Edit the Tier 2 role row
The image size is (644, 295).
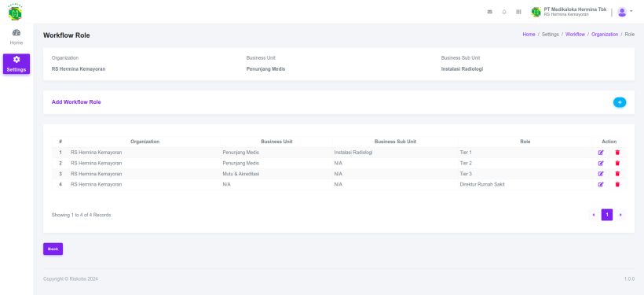tap(601, 164)
